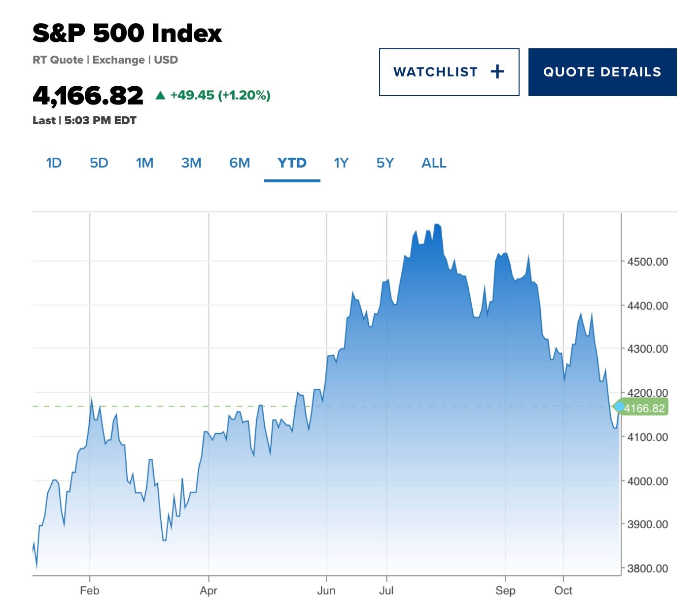Switch chart to 3M range
Image resolution: width=700 pixels, height=615 pixels.
(x=191, y=163)
